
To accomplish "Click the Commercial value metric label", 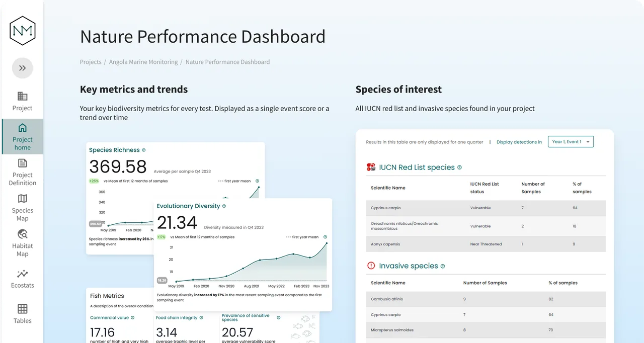I will click(110, 318).
